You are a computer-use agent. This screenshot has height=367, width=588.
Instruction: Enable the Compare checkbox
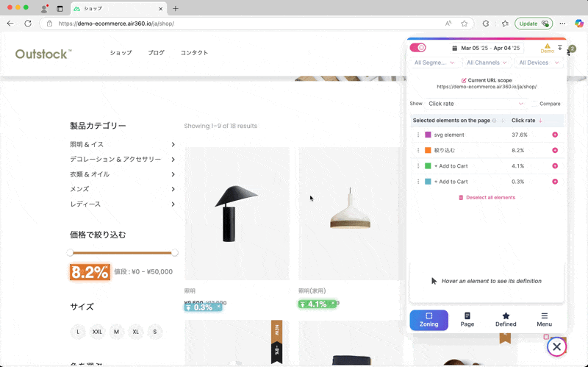click(534, 104)
